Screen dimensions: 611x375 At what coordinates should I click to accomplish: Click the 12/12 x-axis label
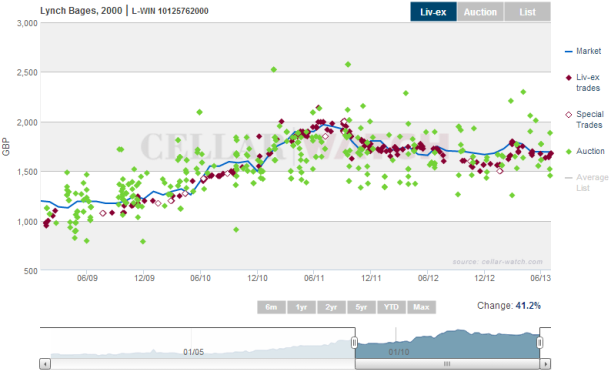pos(484,278)
